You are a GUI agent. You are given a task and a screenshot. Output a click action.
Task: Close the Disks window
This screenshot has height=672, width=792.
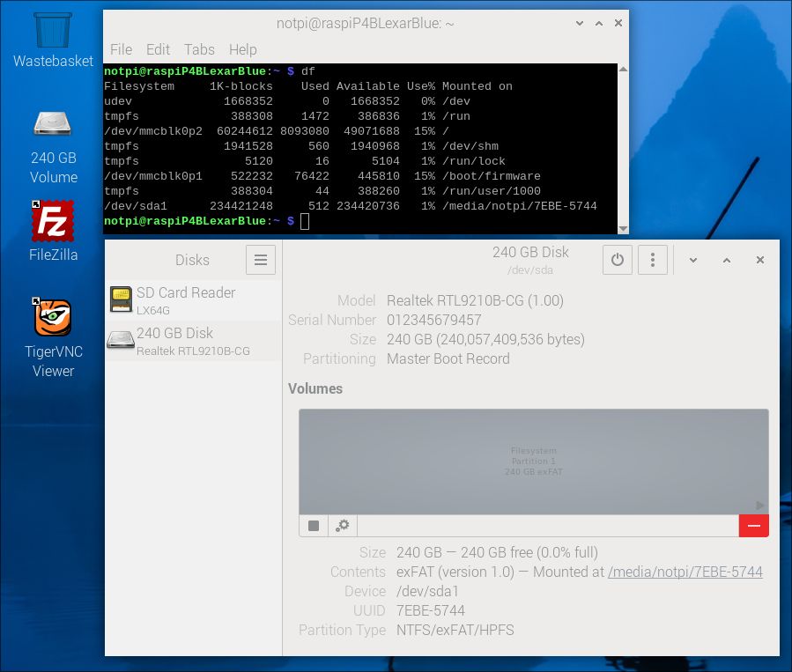[760, 260]
